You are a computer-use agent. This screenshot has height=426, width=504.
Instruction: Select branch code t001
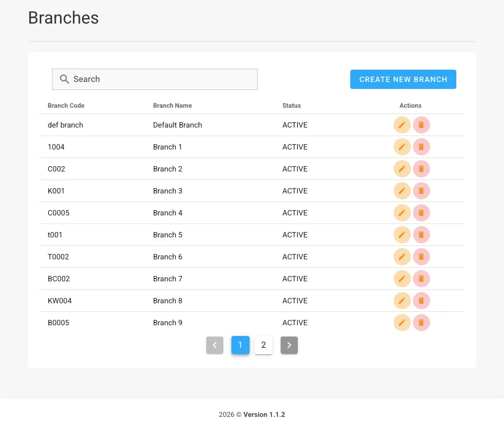[x=55, y=235]
